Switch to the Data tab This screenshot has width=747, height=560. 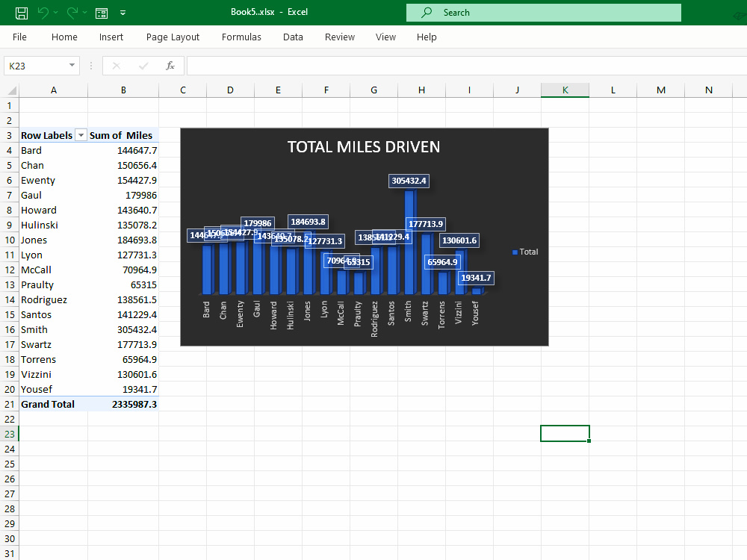(x=293, y=37)
